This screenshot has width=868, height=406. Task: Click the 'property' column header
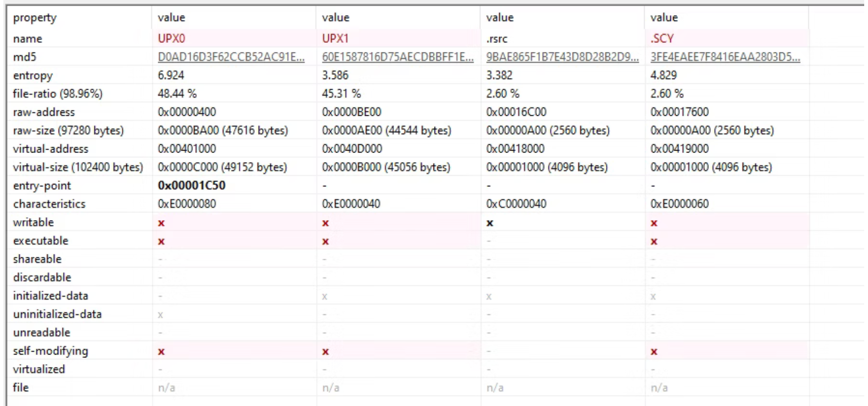[35, 18]
